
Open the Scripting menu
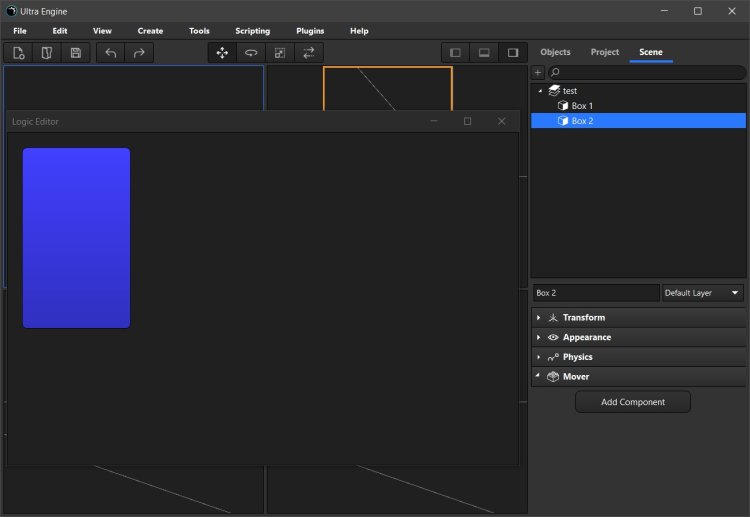[x=252, y=31]
